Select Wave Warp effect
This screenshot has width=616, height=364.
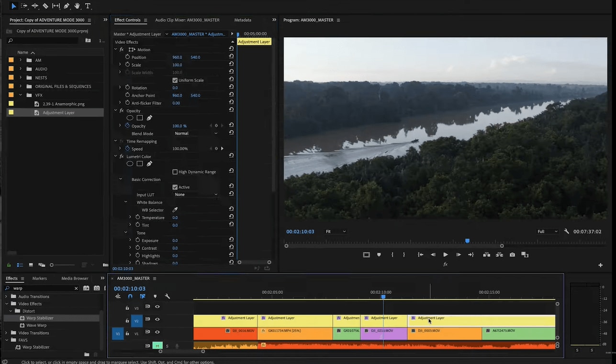point(36,325)
